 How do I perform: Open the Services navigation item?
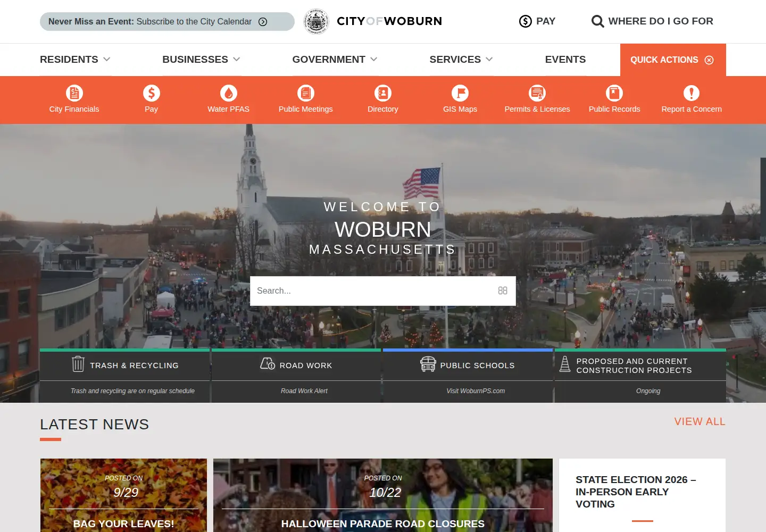pos(455,60)
